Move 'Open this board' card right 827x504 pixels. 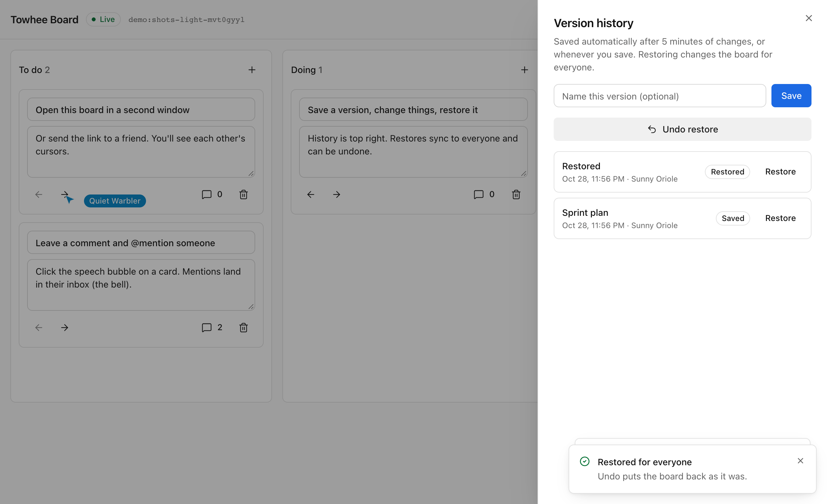(x=64, y=194)
